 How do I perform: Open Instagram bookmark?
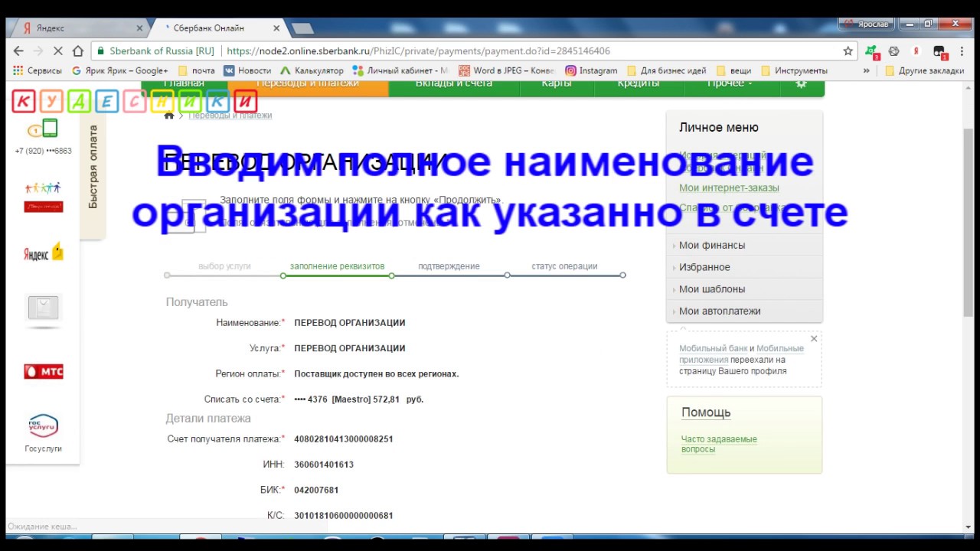coord(591,70)
